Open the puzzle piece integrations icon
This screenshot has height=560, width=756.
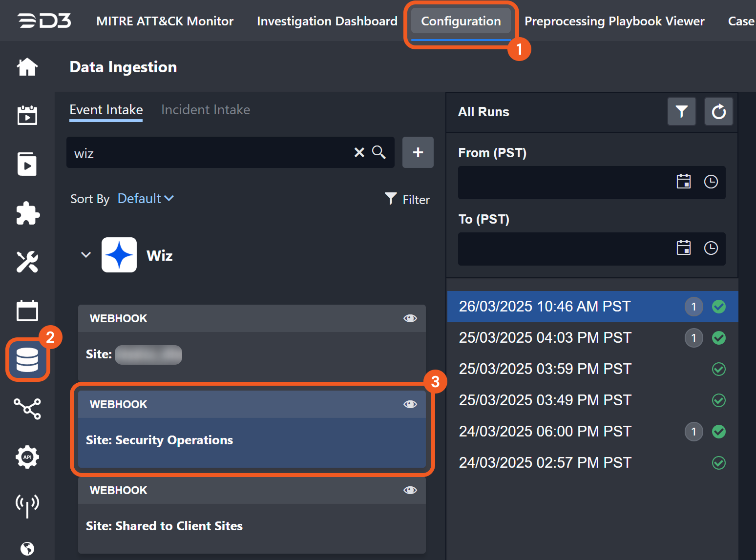coord(27,213)
